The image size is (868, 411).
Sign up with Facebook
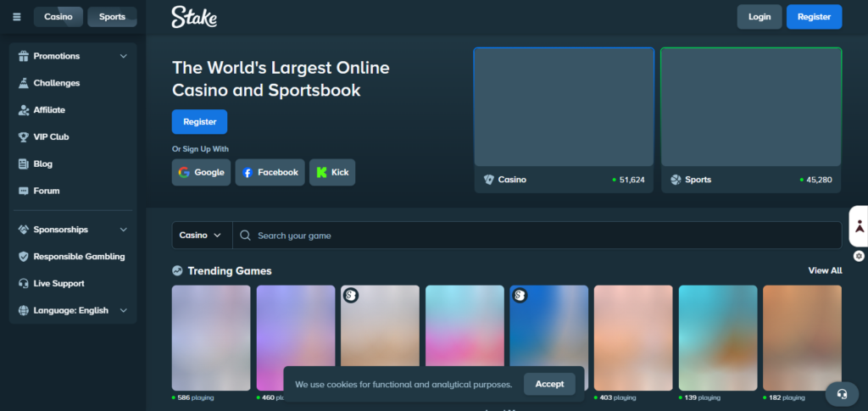(270, 173)
